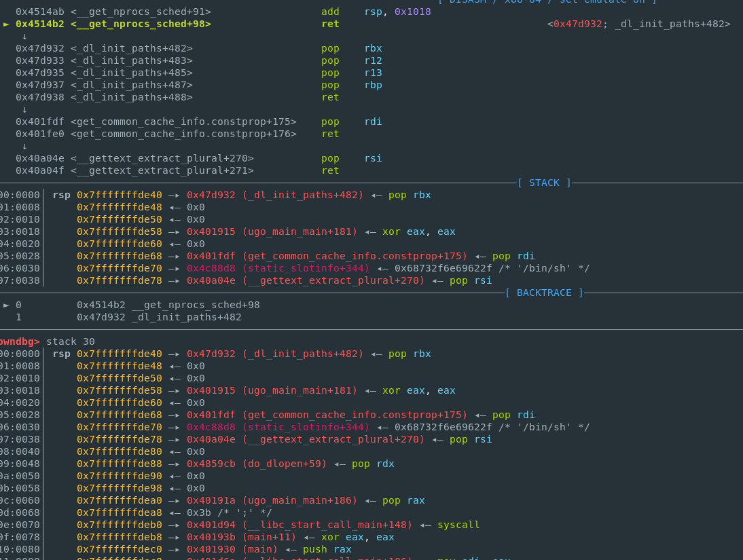743x560 pixels.
Task: Click address 0x4514ab in the disassembly
Action: [x=40, y=12]
